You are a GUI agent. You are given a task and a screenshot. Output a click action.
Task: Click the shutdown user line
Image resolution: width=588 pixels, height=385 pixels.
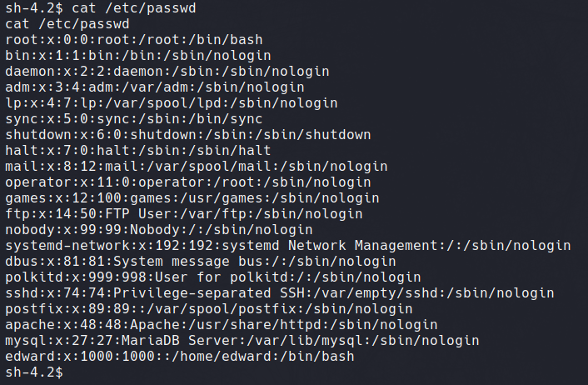(x=188, y=135)
